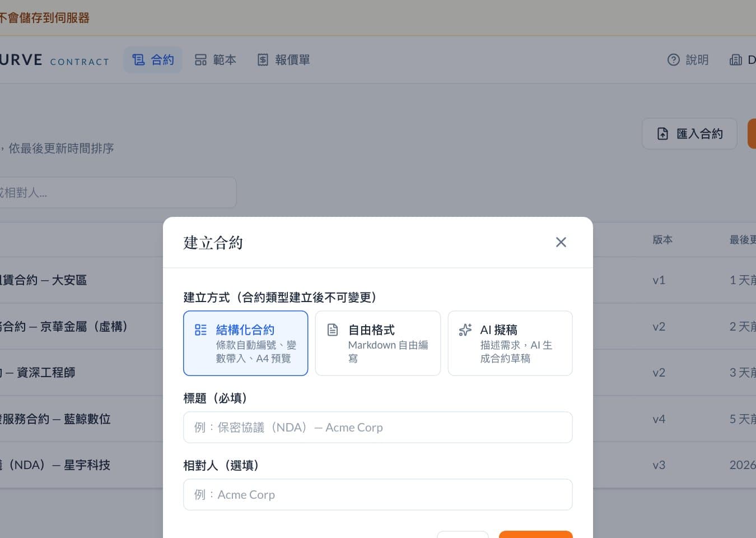Switch to the 範本 tab
Viewport: 756px width, 538px height.
(x=216, y=59)
